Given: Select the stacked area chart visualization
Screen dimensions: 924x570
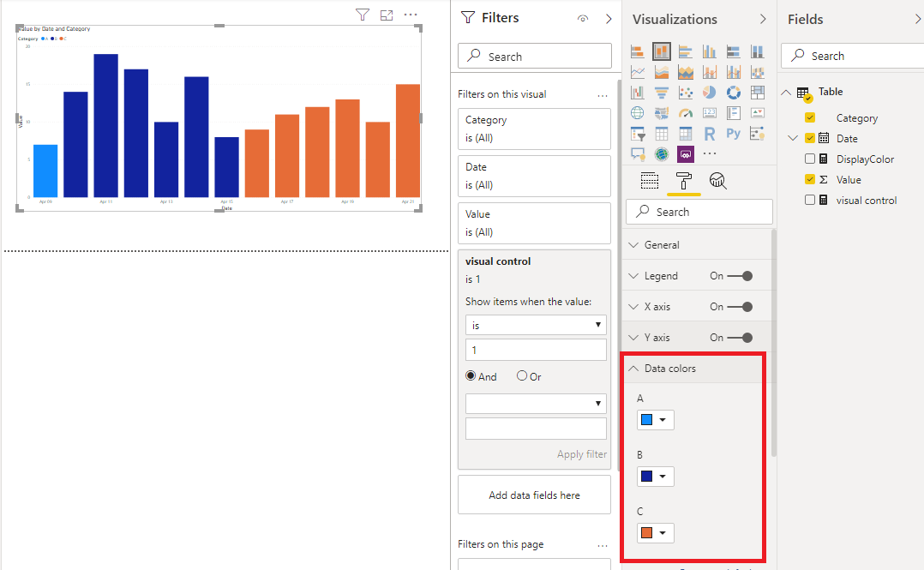Looking at the screenshot, I should coord(686,73).
